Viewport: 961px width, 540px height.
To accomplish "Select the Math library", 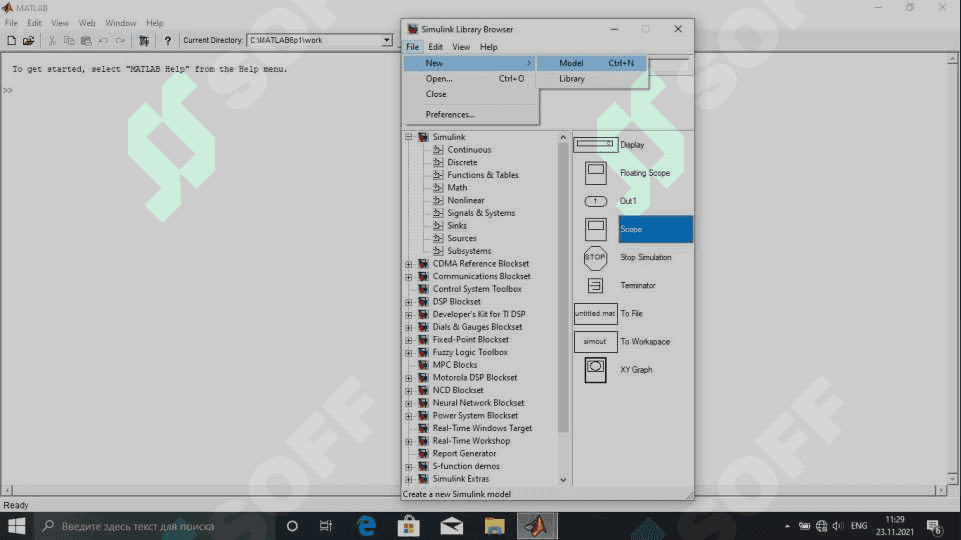I will [x=457, y=188].
